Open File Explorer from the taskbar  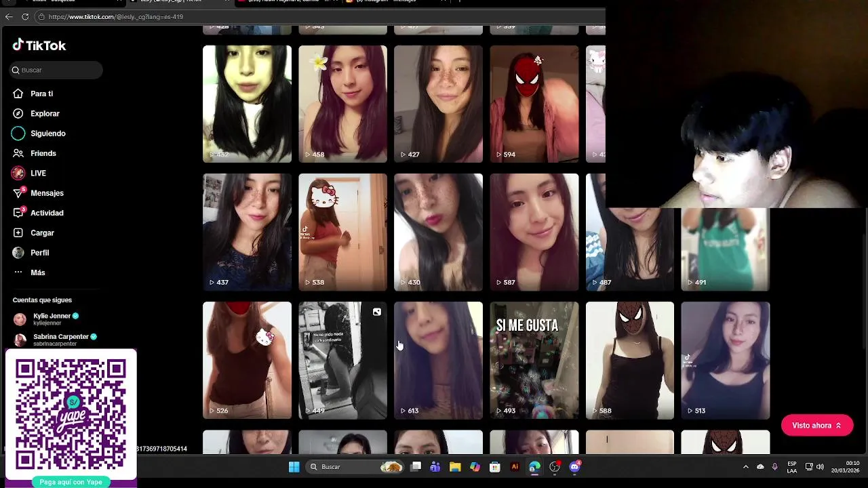[455, 467]
